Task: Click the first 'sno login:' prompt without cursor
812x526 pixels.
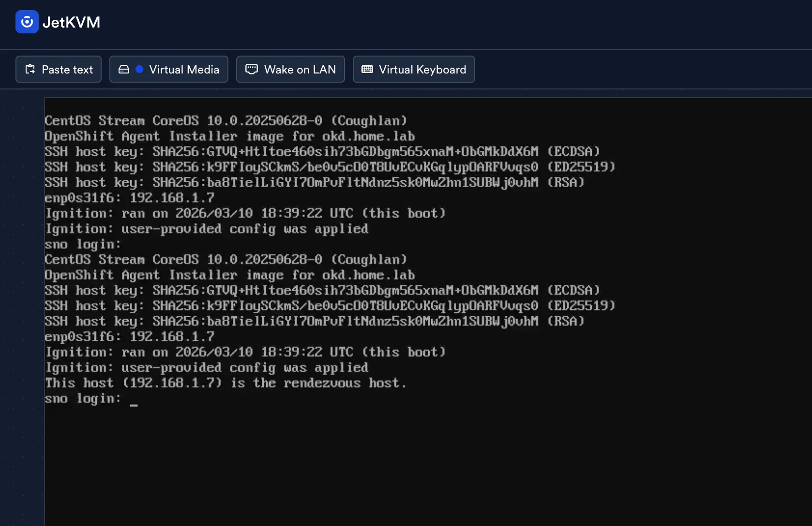Action: tap(83, 244)
